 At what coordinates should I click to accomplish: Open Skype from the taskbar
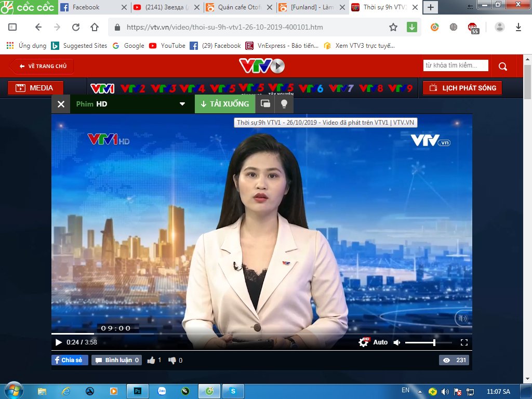[233, 392]
